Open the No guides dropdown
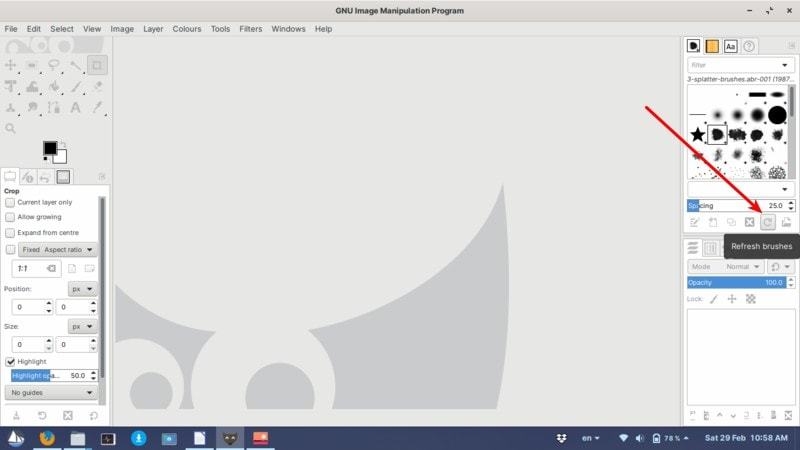Viewport: 800px width, 450px height. coord(50,393)
